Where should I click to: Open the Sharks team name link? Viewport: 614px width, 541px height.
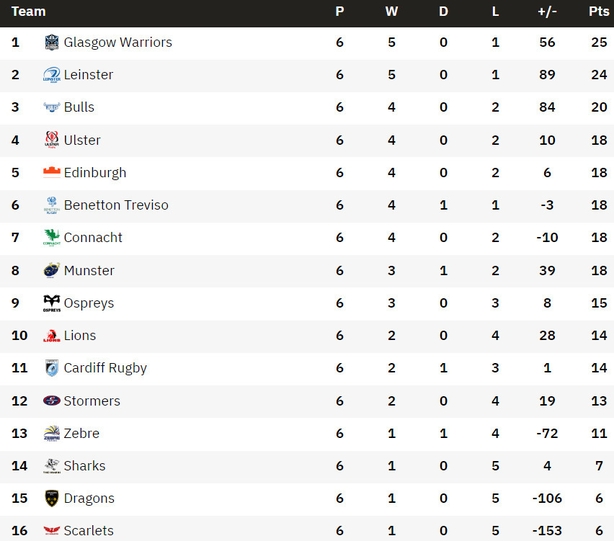click(85, 466)
